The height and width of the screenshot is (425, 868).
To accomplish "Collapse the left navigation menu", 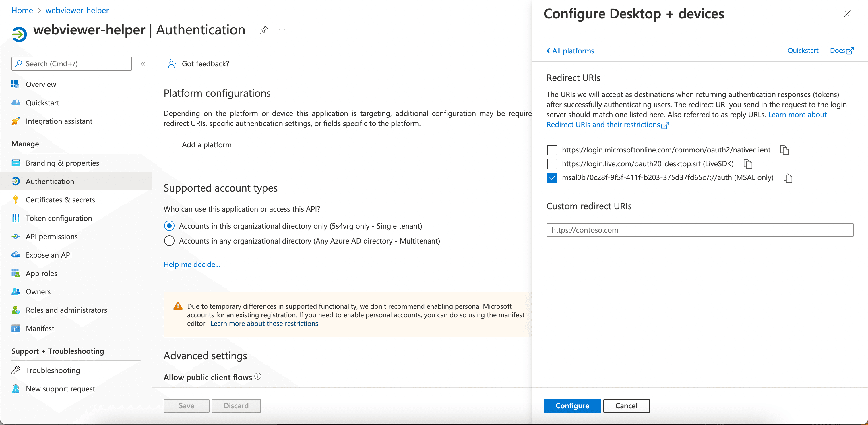I will click(143, 64).
